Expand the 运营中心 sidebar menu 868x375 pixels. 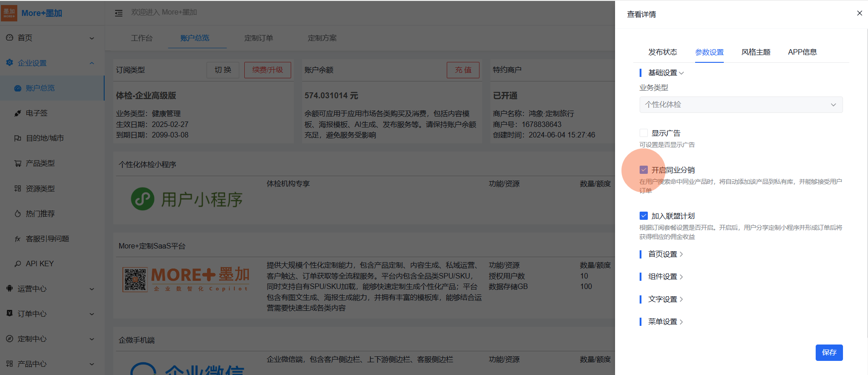click(50, 289)
